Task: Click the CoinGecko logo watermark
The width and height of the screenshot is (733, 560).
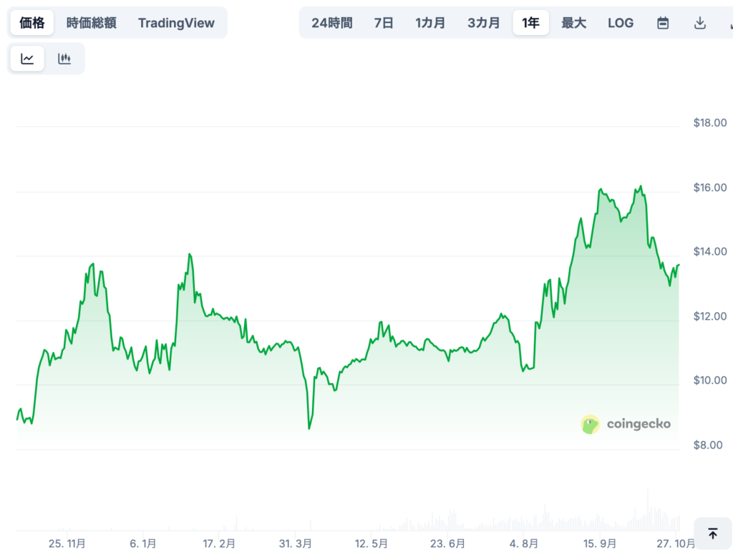Action: [626, 423]
